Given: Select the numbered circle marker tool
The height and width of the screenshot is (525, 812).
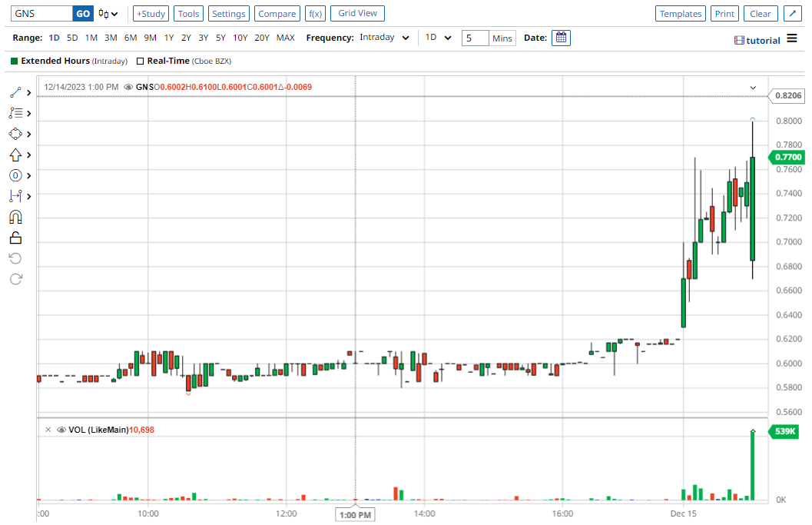Looking at the screenshot, I should click(x=15, y=176).
